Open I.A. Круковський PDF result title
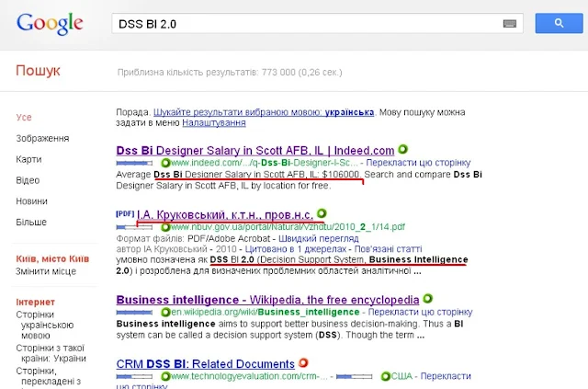588x389 pixels. click(x=224, y=215)
